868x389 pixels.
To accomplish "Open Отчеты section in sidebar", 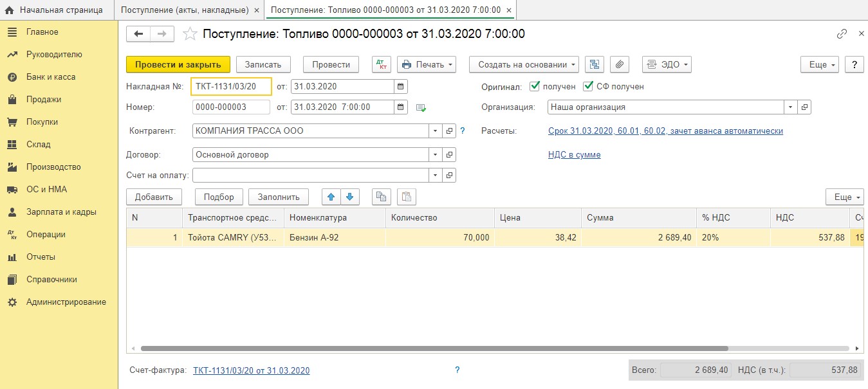I will tap(59, 257).
